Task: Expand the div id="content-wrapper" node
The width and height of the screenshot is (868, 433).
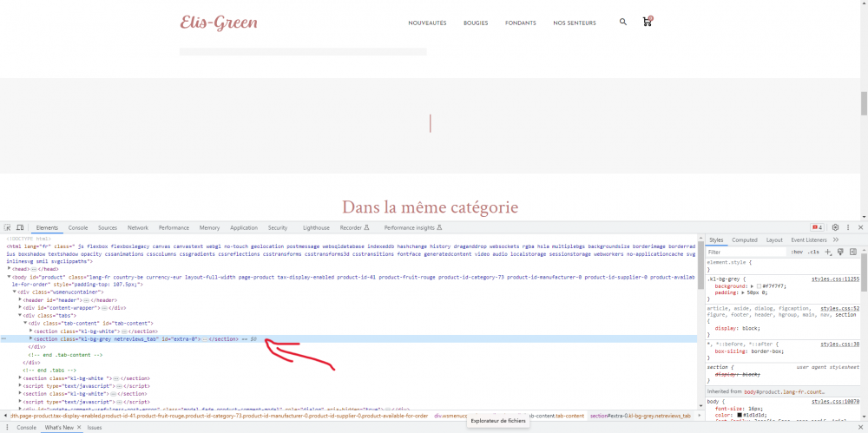Action: point(21,307)
